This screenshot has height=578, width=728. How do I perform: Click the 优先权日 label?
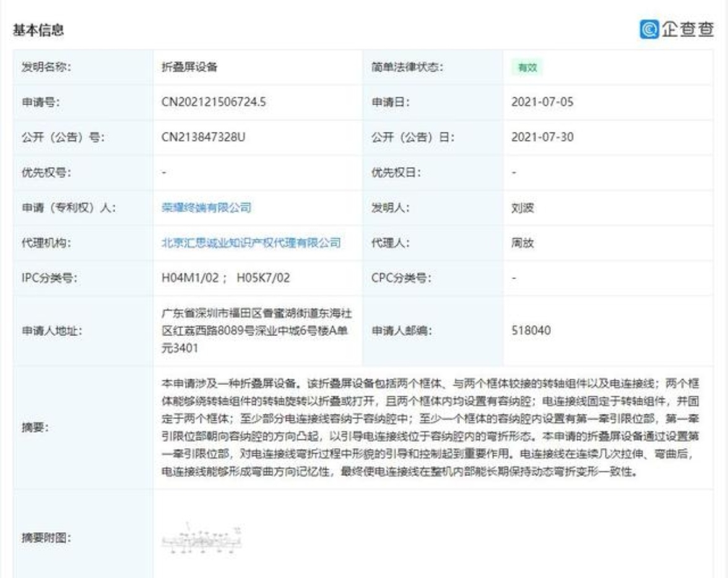pos(396,173)
